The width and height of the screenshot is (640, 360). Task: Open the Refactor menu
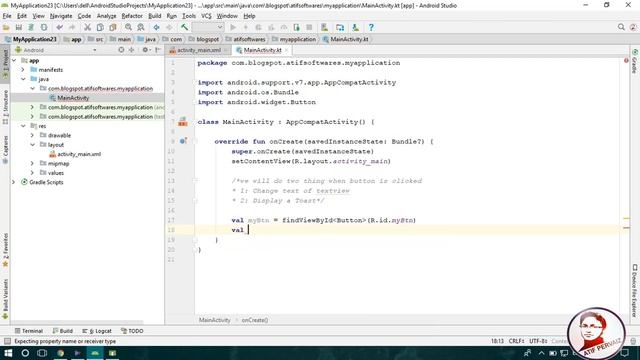point(132,16)
